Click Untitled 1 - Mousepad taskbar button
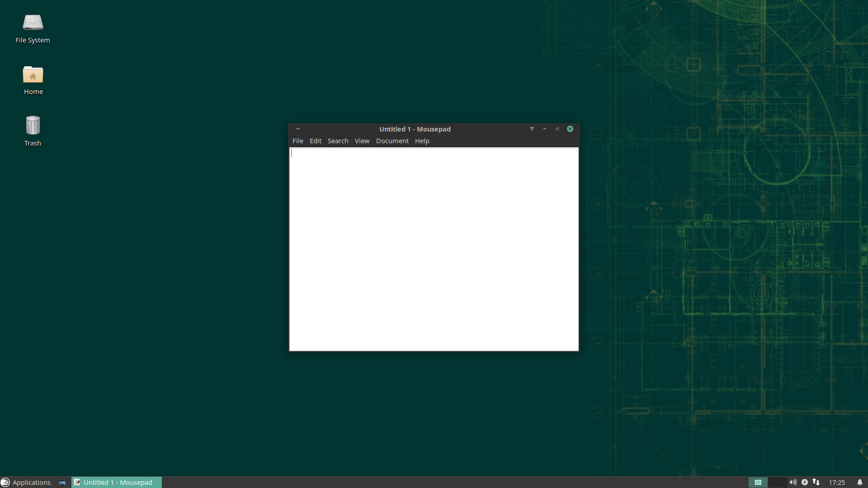 [117, 482]
